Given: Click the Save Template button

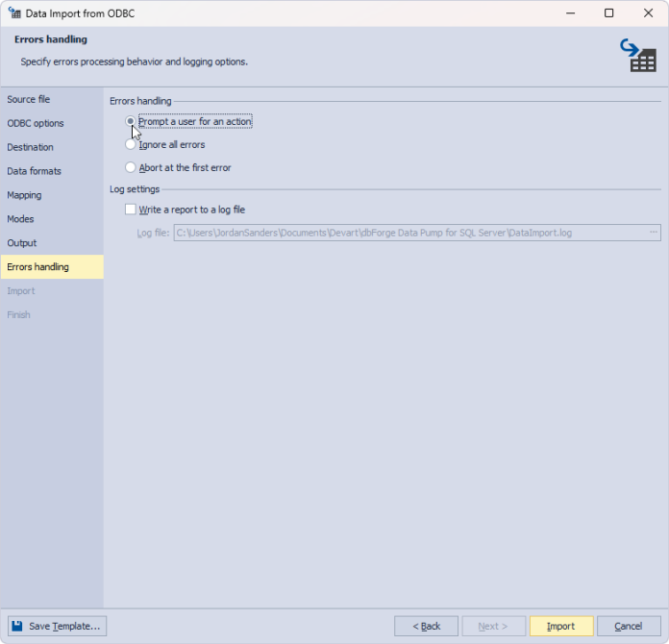Looking at the screenshot, I should click(57, 626).
